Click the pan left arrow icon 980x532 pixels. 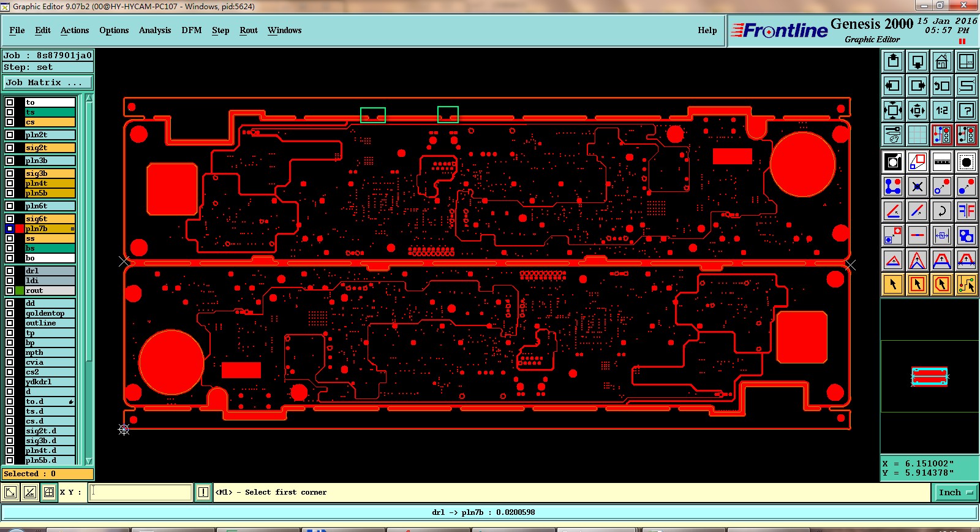coord(893,86)
